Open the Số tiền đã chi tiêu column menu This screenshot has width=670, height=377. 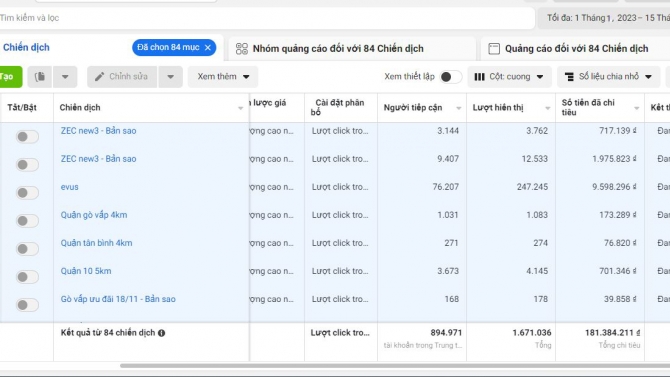(636, 108)
